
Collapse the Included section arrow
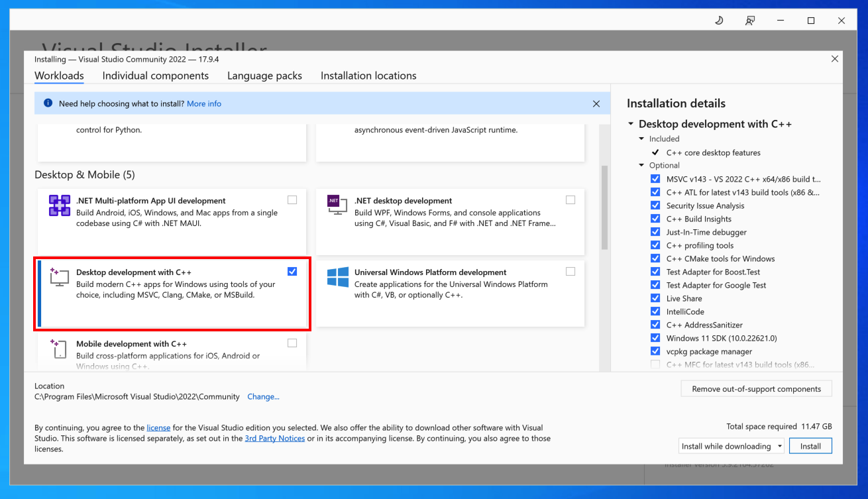(641, 139)
